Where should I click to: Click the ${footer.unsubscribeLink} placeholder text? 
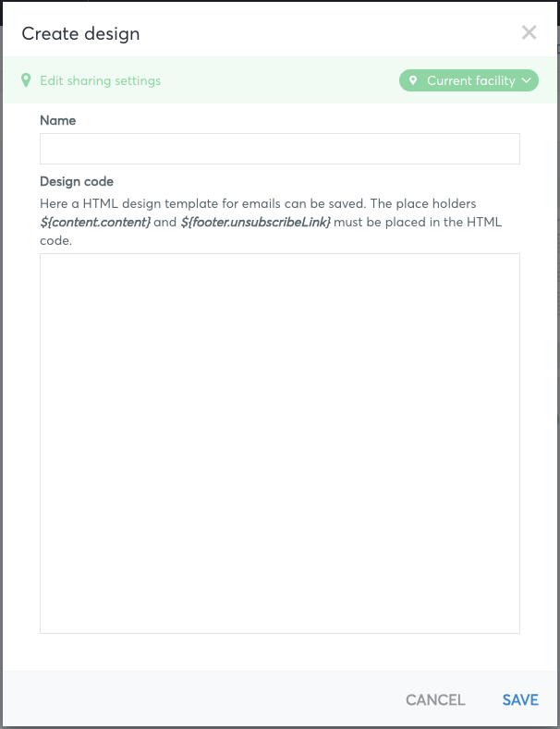(x=255, y=223)
